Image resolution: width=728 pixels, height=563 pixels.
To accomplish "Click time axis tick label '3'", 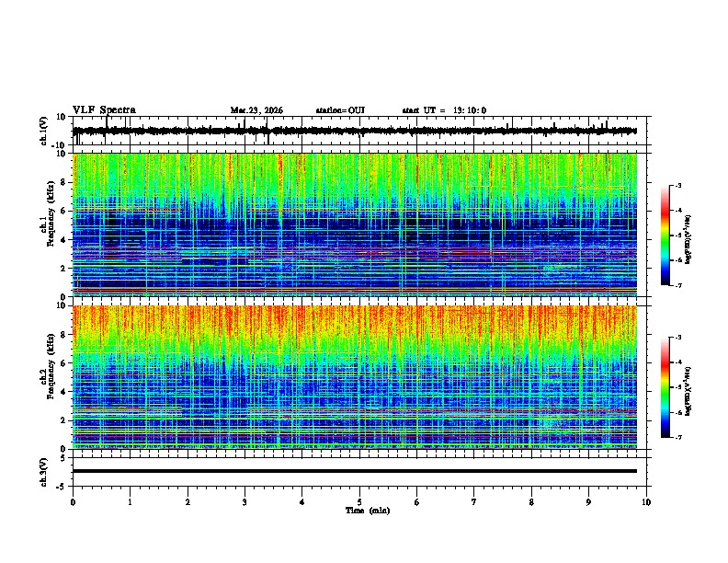I will [245, 502].
